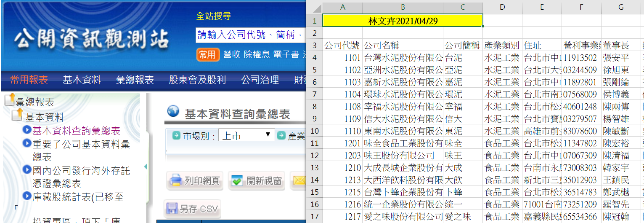The height and width of the screenshot is (223, 644).
Task: Focus the 全站搜尋 search input field
Action: tap(251, 35)
